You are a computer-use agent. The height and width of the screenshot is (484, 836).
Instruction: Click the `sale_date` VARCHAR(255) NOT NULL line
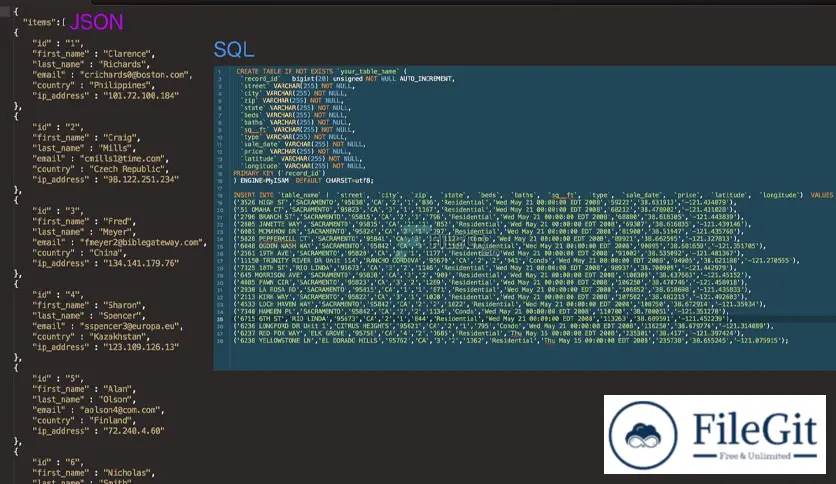click(303, 144)
